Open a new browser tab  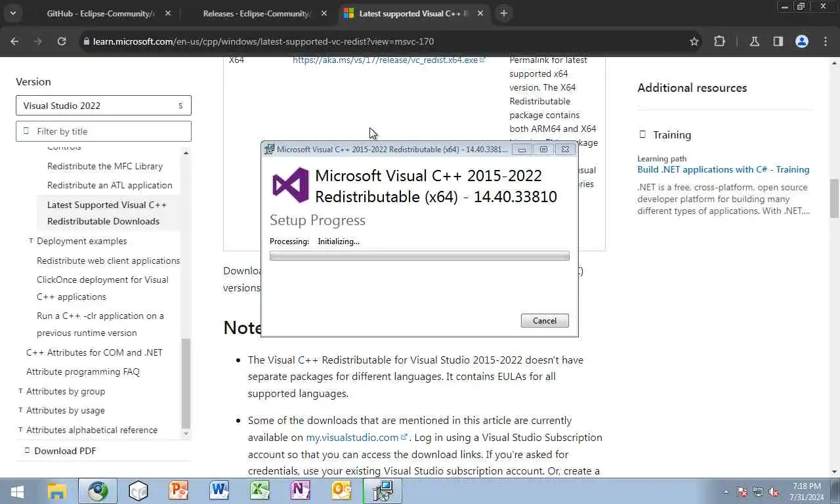tap(503, 13)
